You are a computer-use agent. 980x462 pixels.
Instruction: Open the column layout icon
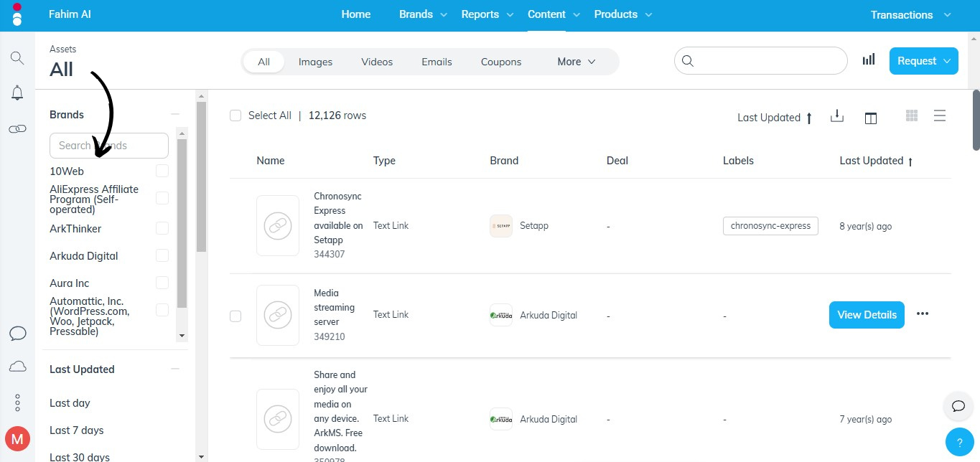click(871, 118)
